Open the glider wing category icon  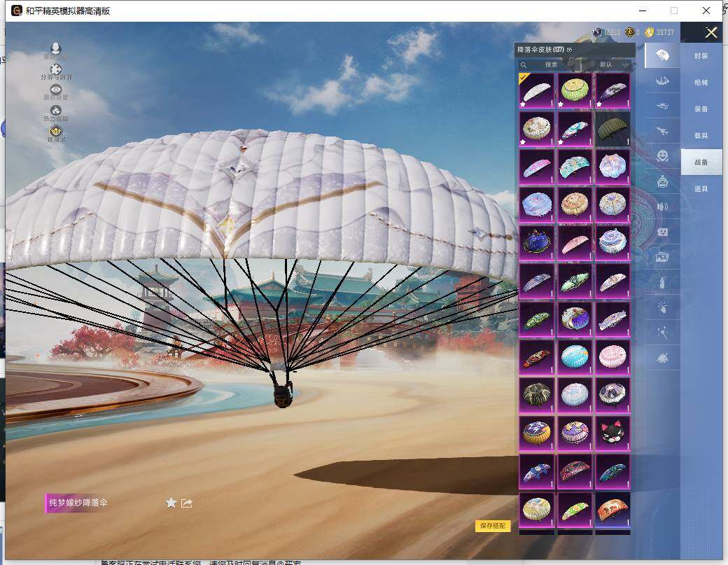(x=662, y=81)
